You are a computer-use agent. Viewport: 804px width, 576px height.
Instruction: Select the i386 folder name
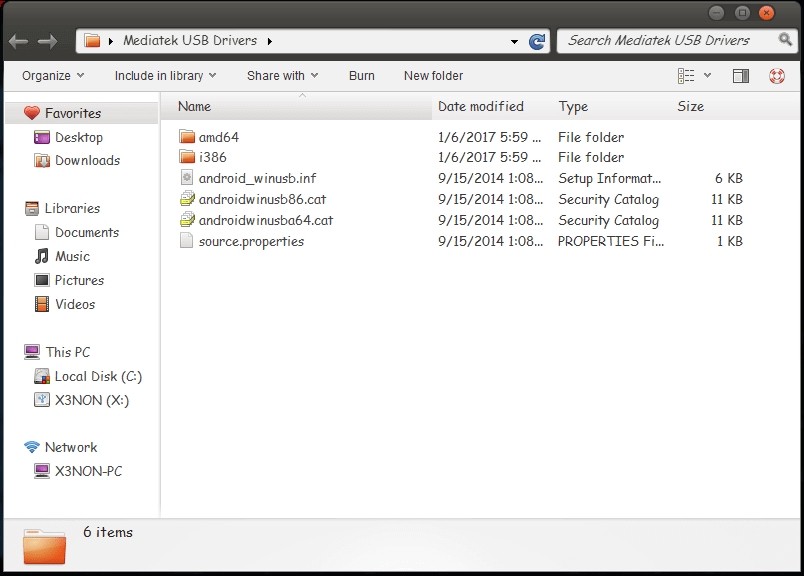tap(213, 157)
